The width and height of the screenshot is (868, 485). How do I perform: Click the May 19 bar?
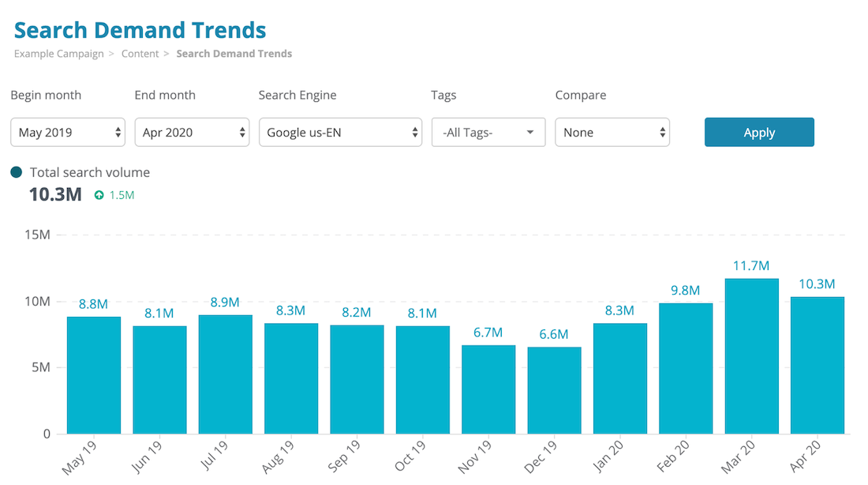tap(93, 375)
